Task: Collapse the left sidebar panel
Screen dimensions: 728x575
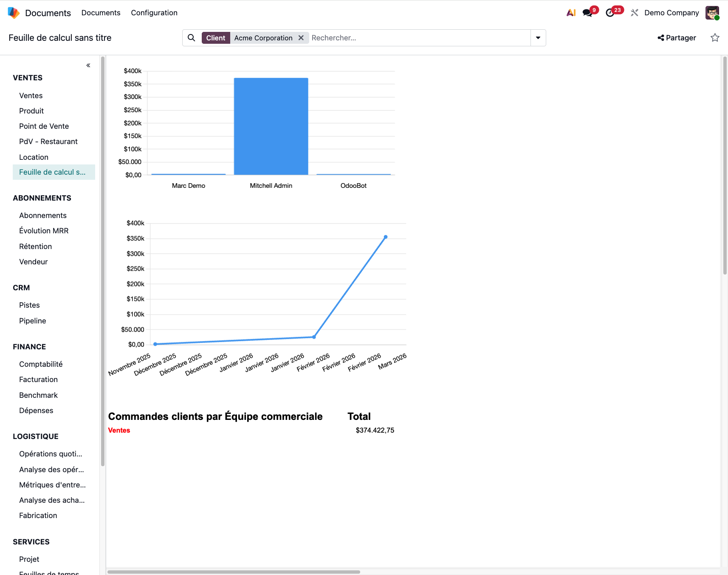Action: [x=88, y=65]
